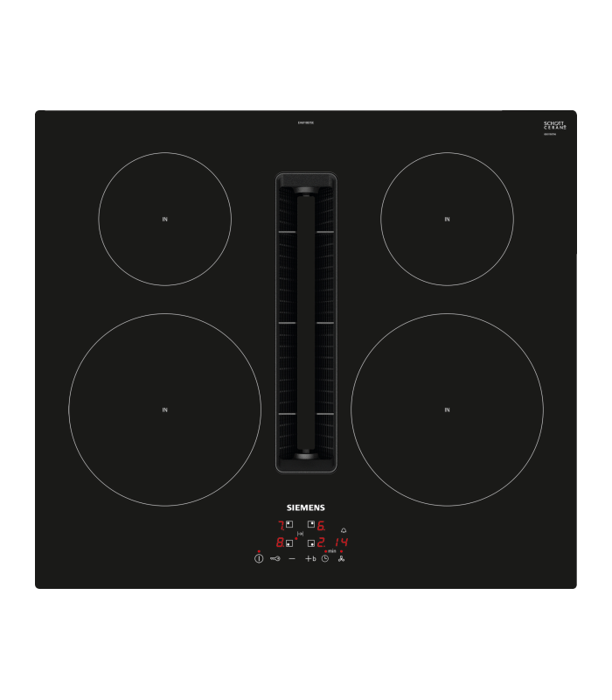
Task: Tap the red timer display reading 14
Action: 341,542
